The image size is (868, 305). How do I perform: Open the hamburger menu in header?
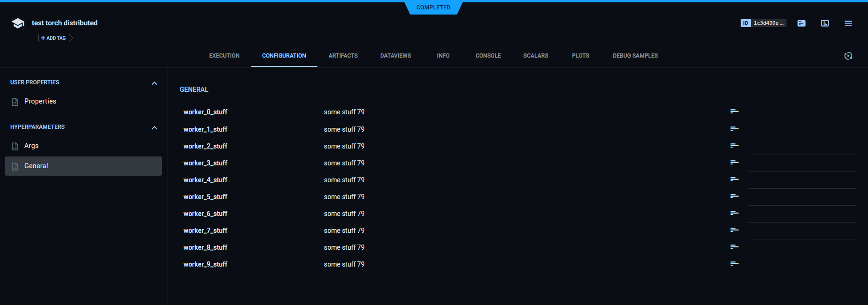click(848, 23)
